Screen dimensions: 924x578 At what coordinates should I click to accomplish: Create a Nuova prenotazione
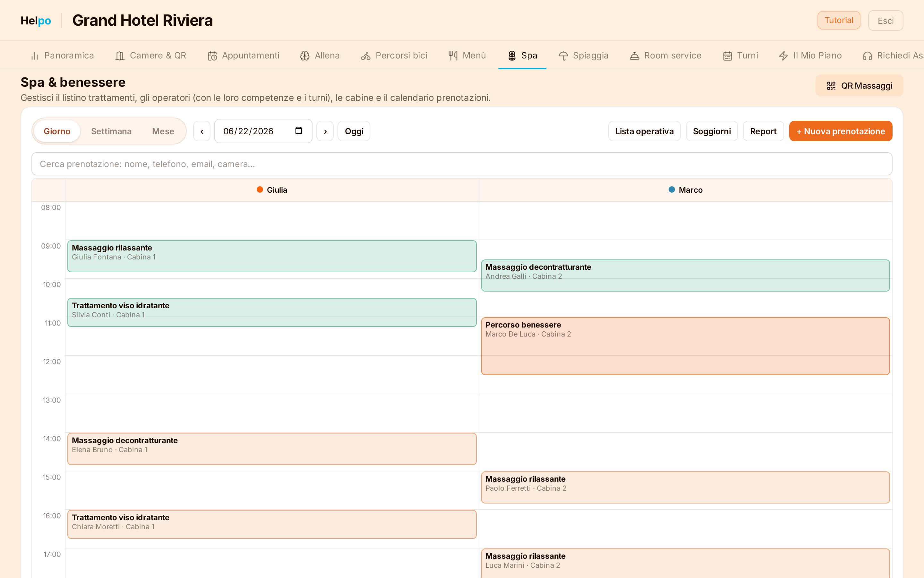point(840,131)
